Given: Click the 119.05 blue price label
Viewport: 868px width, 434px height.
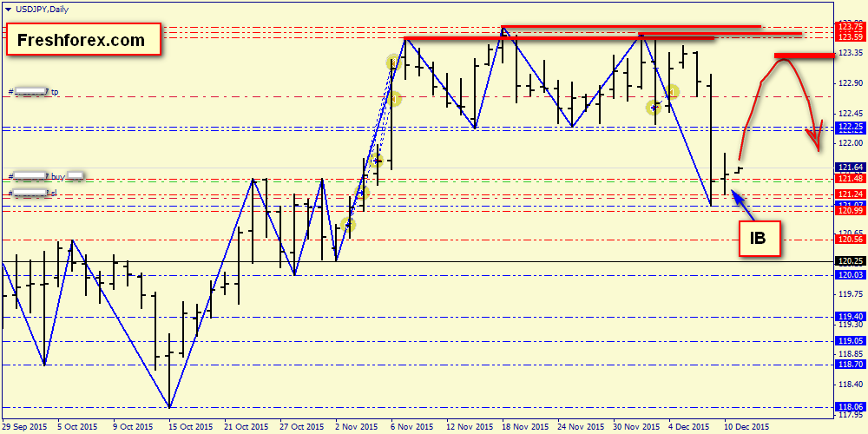Looking at the screenshot, I should tap(851, 341).
